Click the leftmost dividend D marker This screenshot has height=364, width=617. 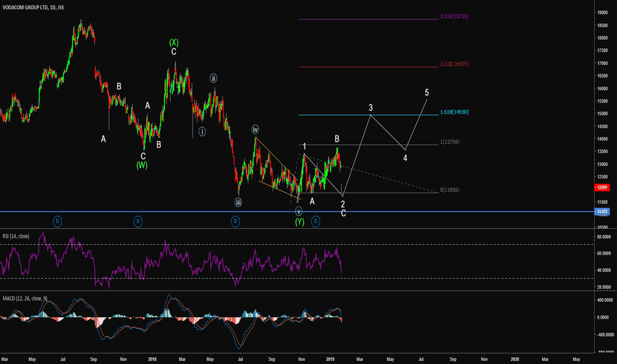pyautogui.click(x=58, y=222)
